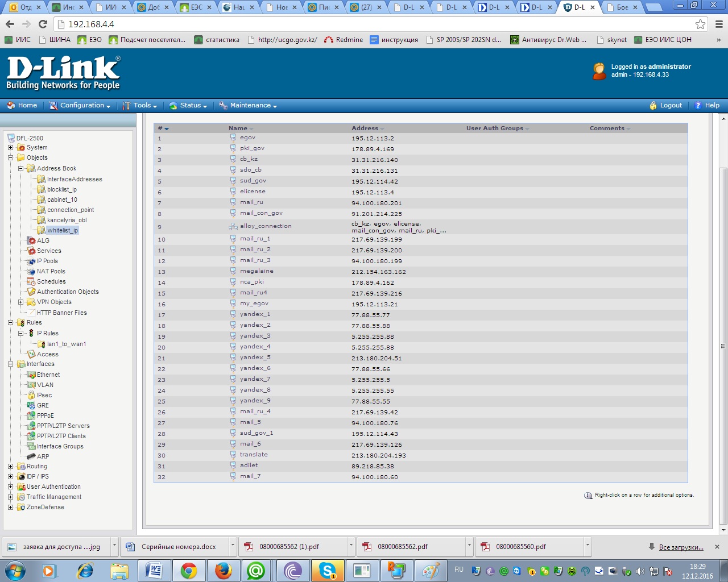The image size is (728, 582).
Task: Click the Все загрузки link
Action: [681, 547]
